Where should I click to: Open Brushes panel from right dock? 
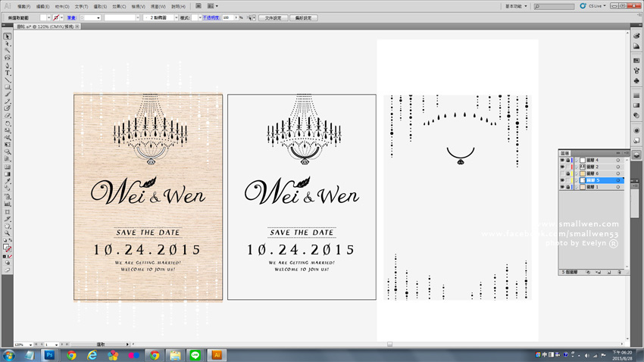636,70
